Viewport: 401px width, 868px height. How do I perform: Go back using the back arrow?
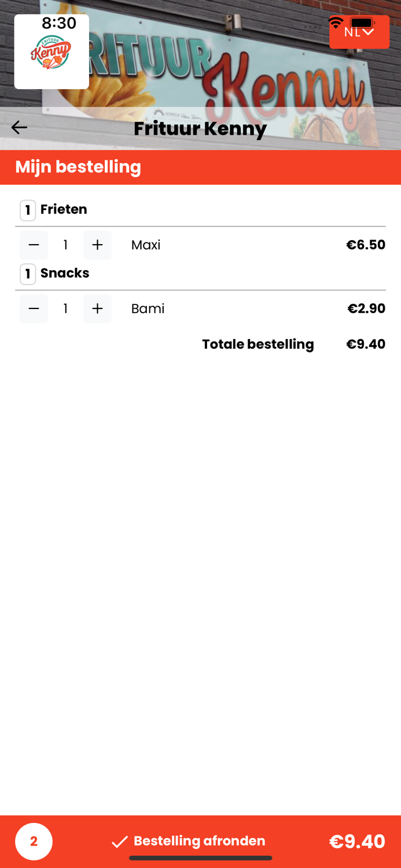pyautogui.click(x=19, y=127)
